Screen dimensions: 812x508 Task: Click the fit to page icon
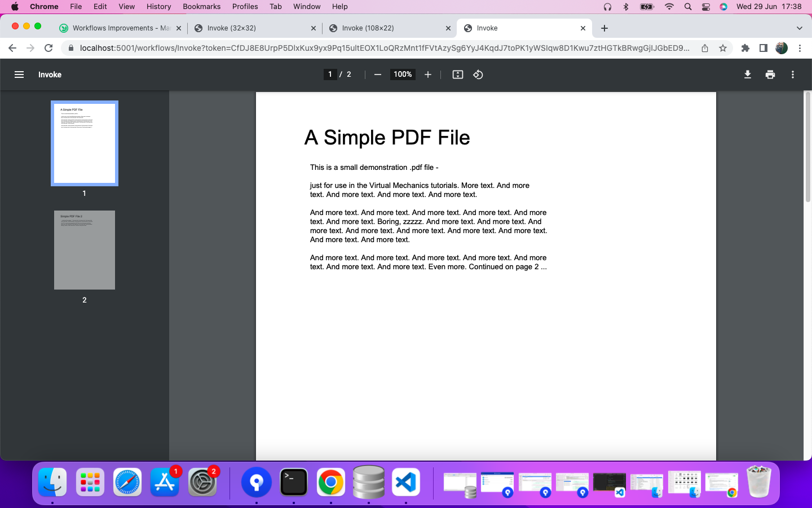458,75
